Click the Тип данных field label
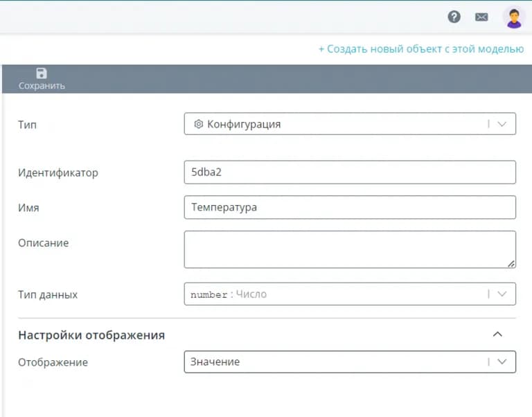 [x=48, y=294]
